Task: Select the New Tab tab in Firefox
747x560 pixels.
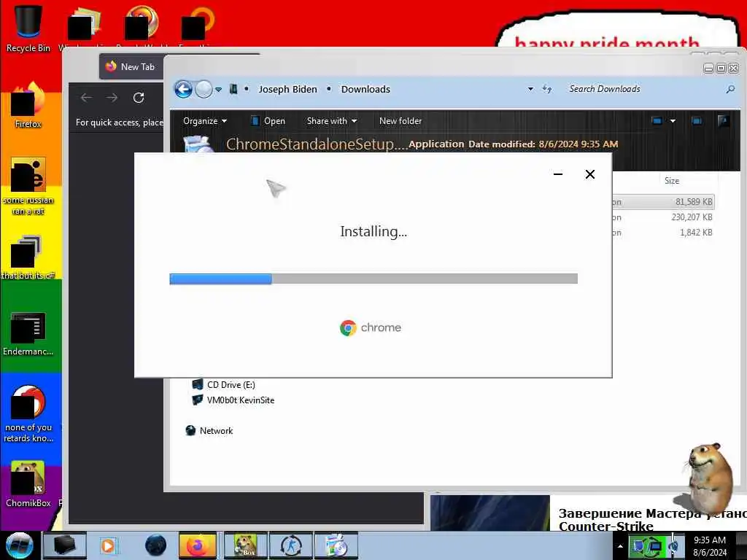Action: (131, 66)
